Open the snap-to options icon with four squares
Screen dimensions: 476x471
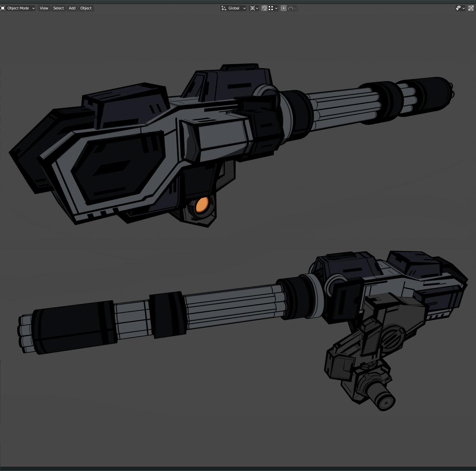(270, 8)
